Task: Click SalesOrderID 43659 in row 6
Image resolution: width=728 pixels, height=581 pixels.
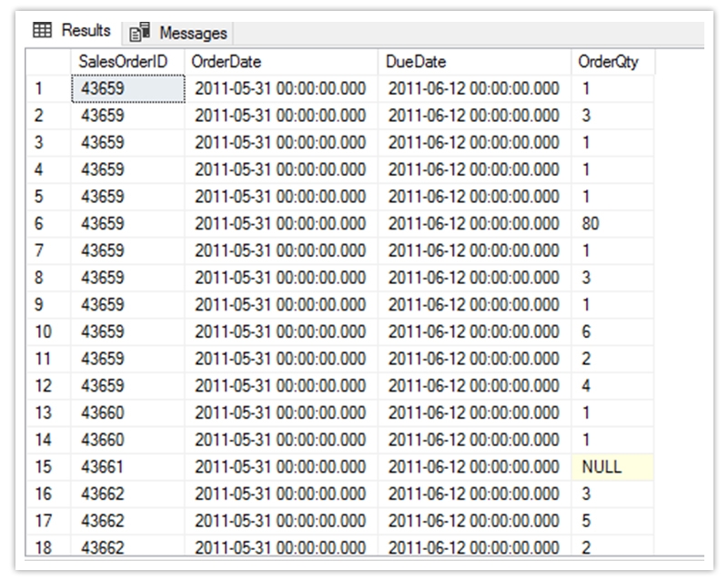Action: pos(127,224)
